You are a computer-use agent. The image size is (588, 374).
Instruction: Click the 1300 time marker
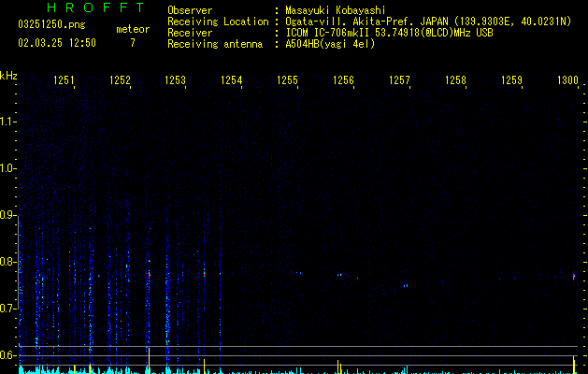pos(567,80)
